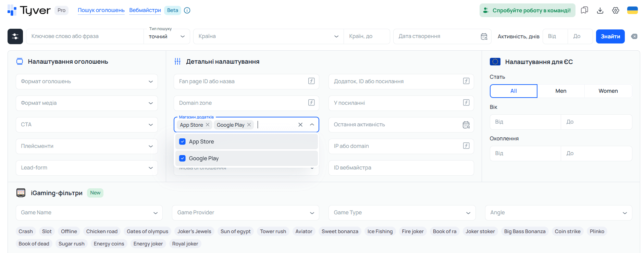Click the download icon in header

[x=600, y=10]
